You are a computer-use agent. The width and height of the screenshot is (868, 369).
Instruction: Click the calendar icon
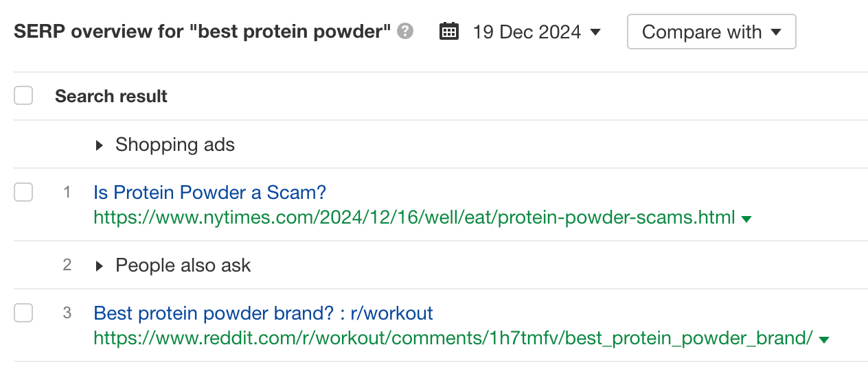pyautogui.click(x=448, y=32)
